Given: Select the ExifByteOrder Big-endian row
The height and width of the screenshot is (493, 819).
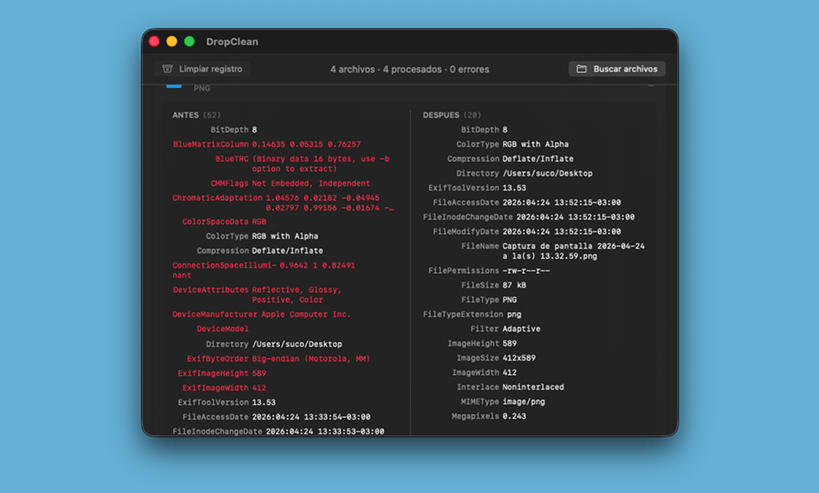Looking at the screenshot, I should pos(278,359).
